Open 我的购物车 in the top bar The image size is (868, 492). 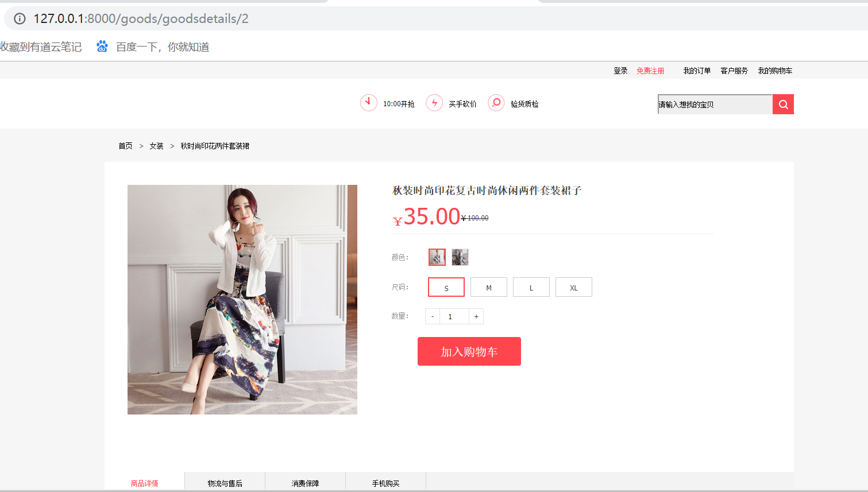click(775, 71)
